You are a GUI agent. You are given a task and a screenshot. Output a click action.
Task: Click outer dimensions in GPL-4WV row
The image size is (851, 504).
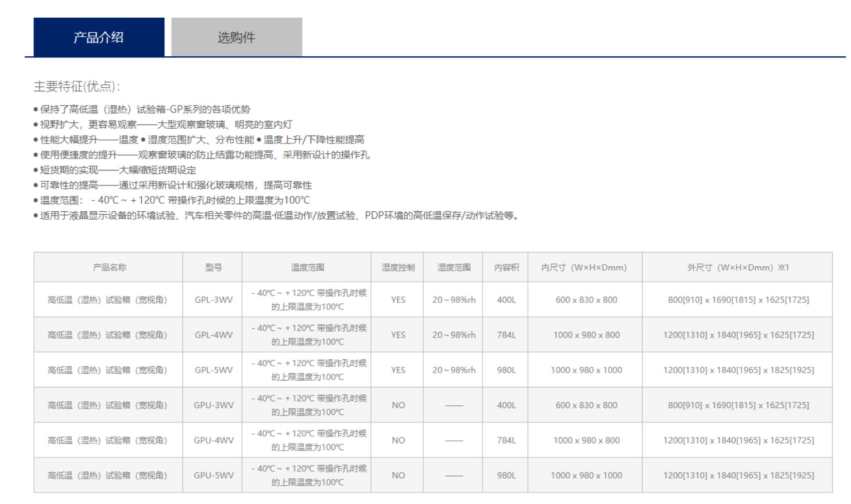click(x=738, y=335)
